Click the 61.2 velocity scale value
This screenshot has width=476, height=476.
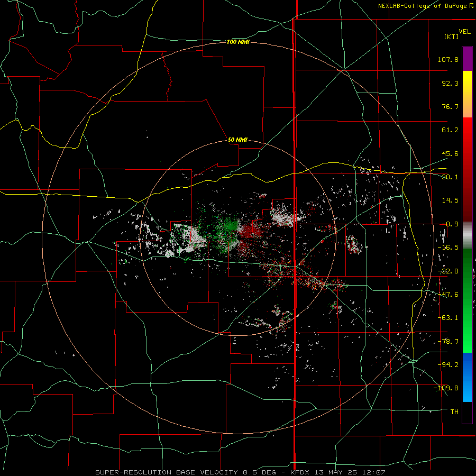[x=450, y=130]
